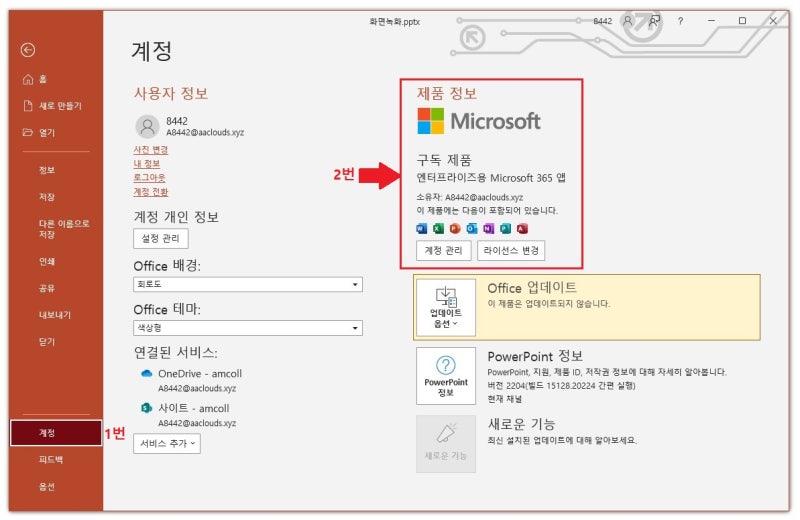The image size is (800, 520).
Task: Click the Microsoft logo in product info
Action: click(479, 121)
